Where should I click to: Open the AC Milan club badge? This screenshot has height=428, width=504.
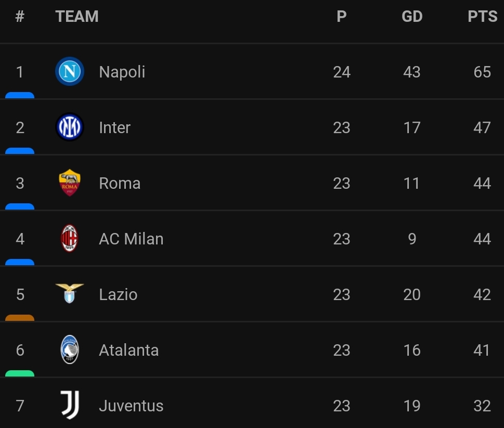pyautogui.click(x=70, y=239)
